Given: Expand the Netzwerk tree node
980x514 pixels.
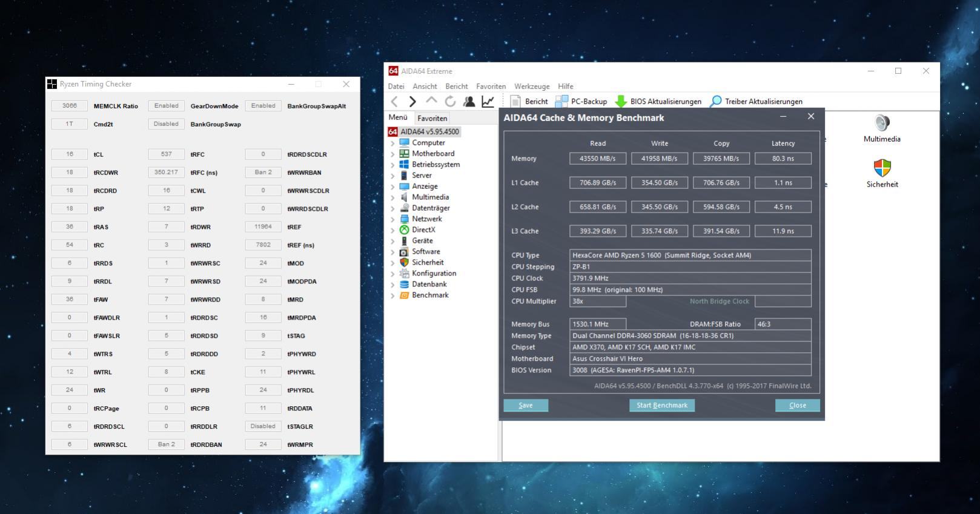Looking at the screenshot, I should click(x=392, y=220).
